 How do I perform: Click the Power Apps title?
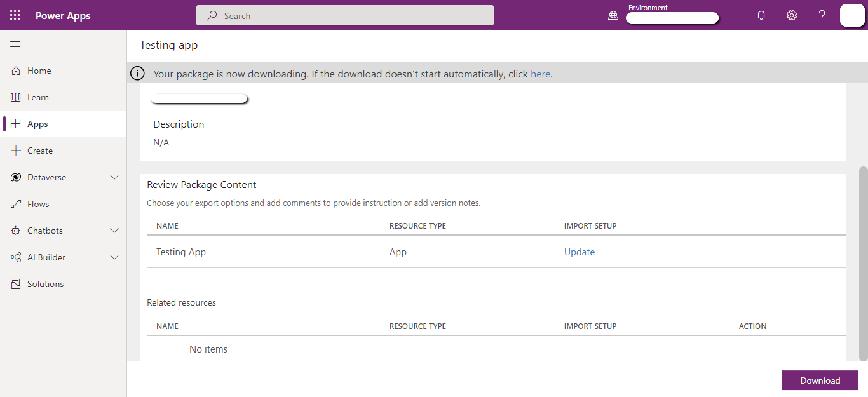(x=63, y=16)
